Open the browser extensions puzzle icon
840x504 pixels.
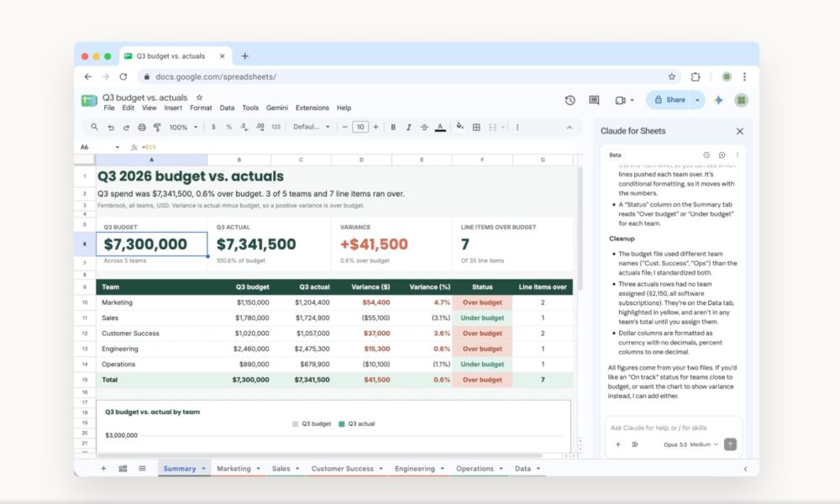click(x=696, y=76)
